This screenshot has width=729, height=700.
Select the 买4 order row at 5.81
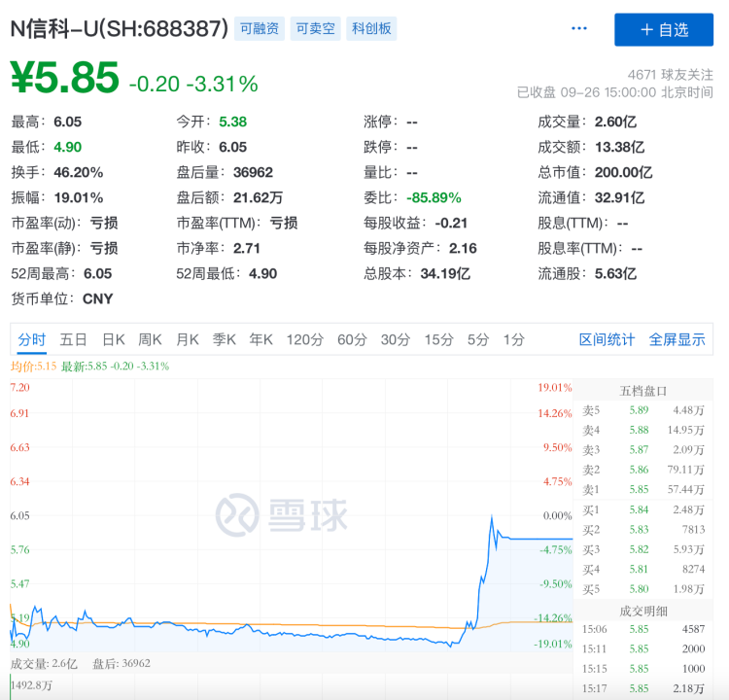pyautogui.click(x=643, y=569)
